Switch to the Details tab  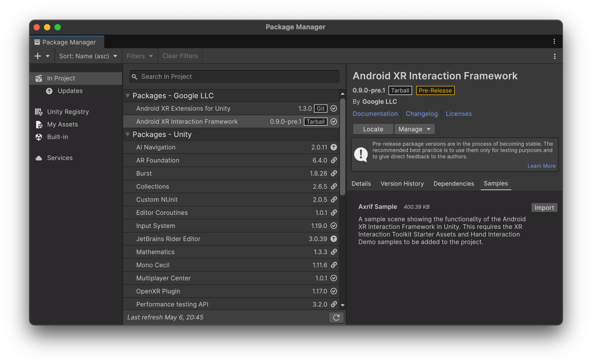coord(361,184)
